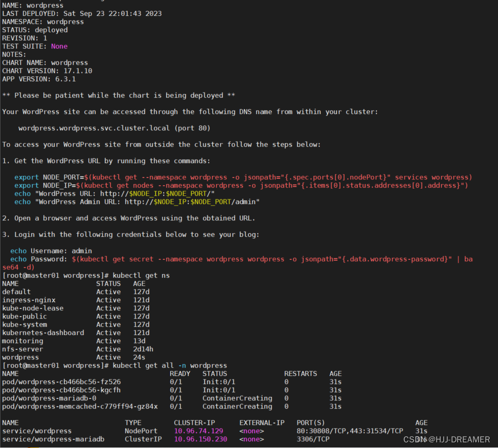Click the '24s' age of wordpress namespace
The image size is (498, 448).
click(139, 358)
